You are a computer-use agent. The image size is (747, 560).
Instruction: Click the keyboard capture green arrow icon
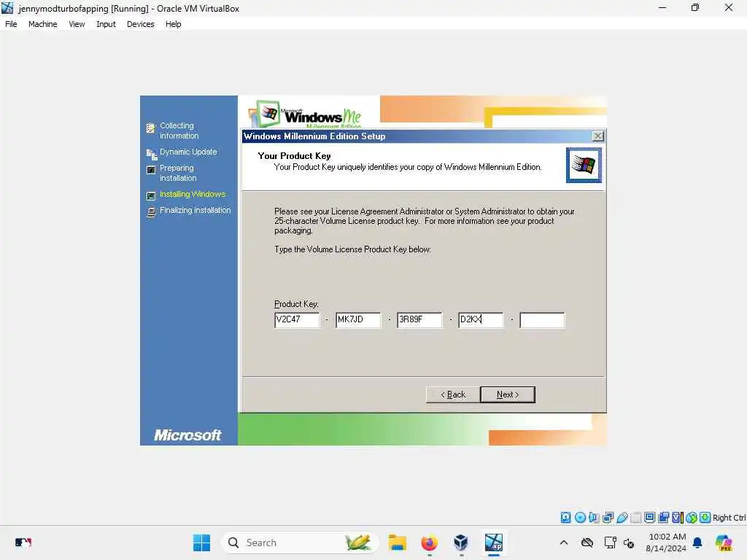tap(705, 517)
